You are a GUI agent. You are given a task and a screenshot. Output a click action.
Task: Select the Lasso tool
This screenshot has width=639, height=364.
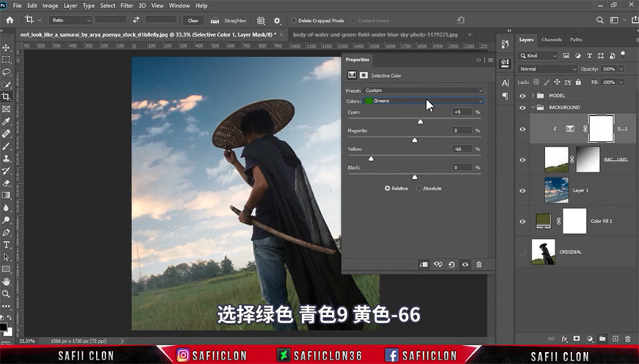(6, 72)
